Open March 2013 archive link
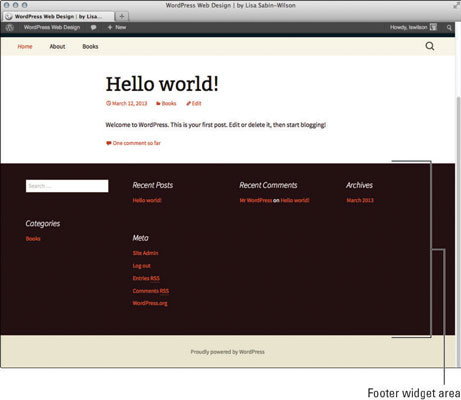Screen dimensions: 461x400 pyautogui.click(x=360, y=200)
